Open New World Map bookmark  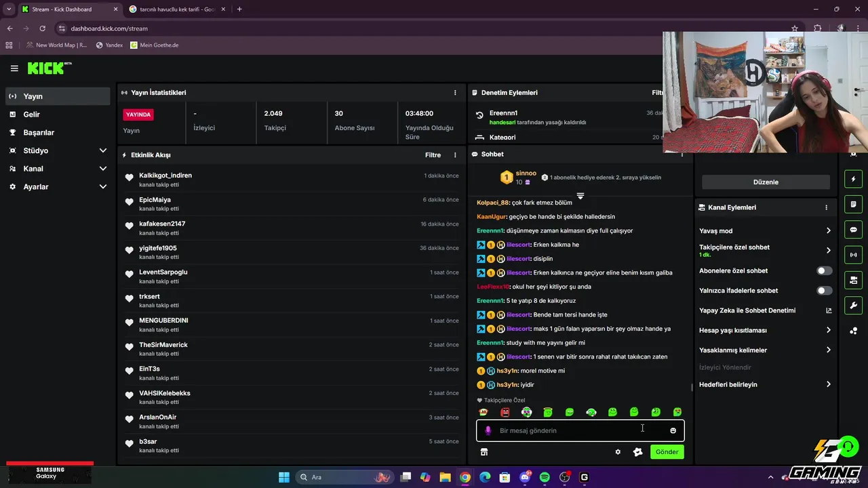[56, 45]
